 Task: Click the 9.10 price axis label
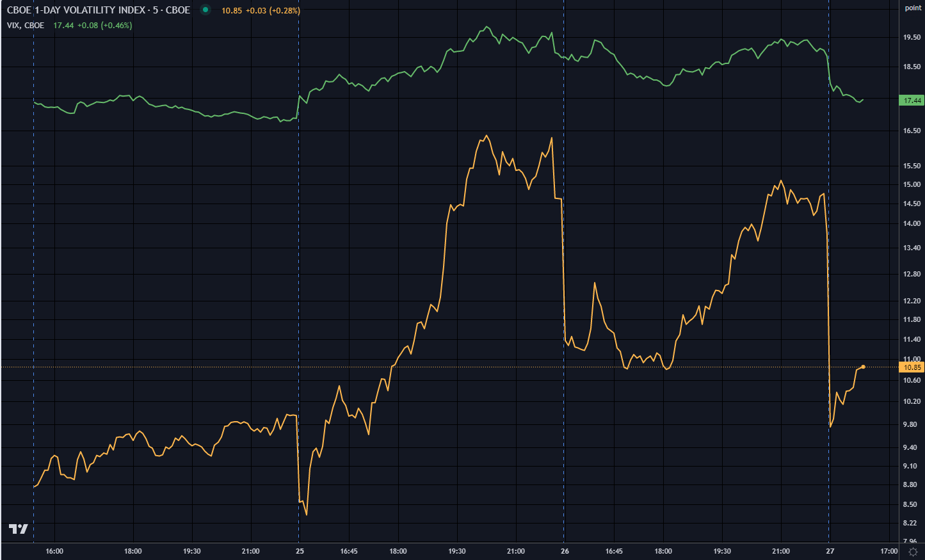[912, 466]
